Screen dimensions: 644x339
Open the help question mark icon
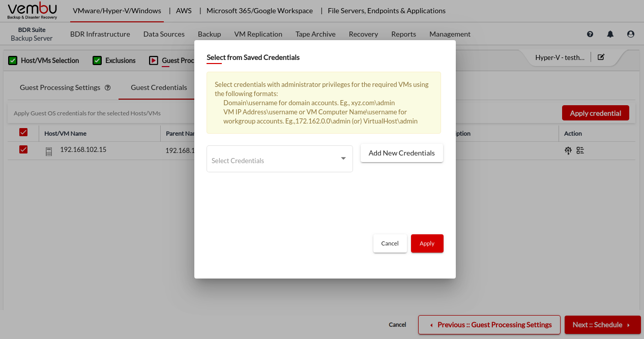click(590, 34)
